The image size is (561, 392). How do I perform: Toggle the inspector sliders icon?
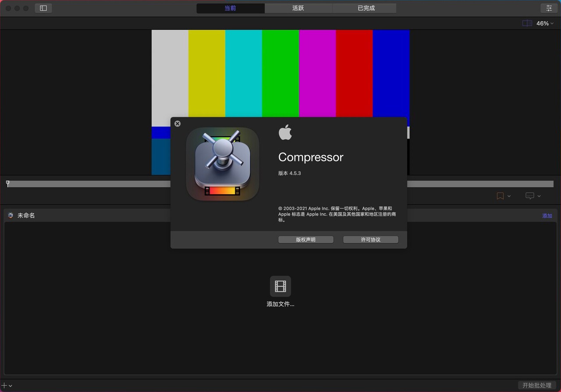pyautogui.click(x=549, y=8)
